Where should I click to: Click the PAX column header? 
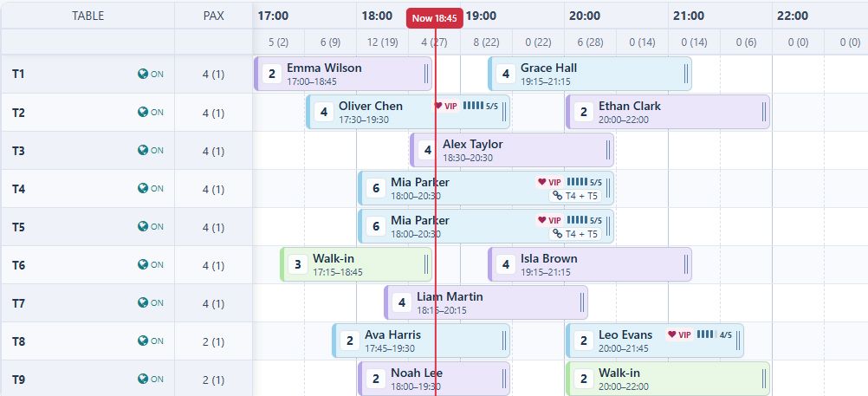214,16
